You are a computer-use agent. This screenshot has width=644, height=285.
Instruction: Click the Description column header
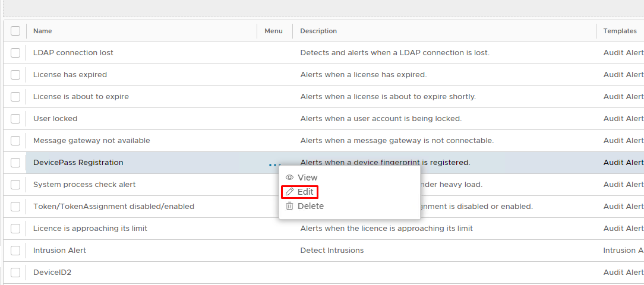(x=318, y=31)
